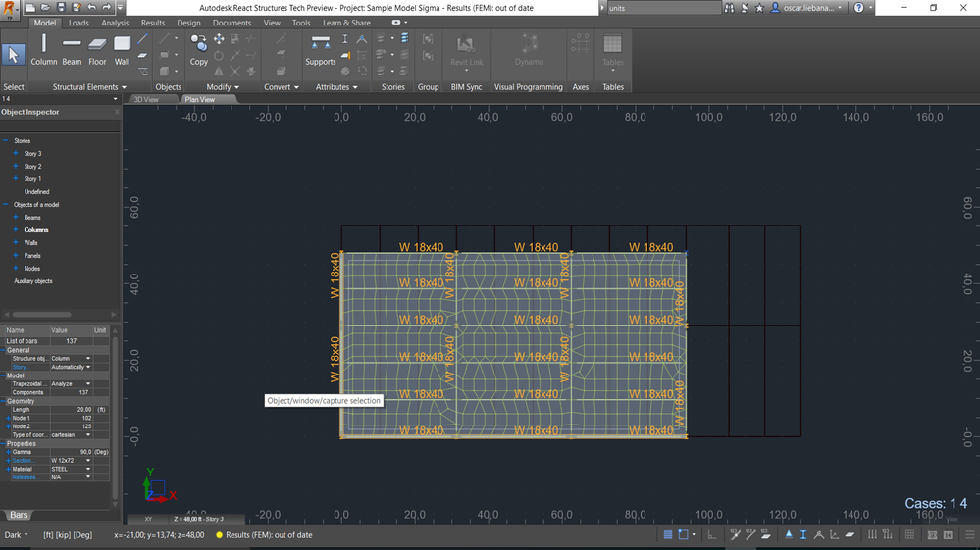980x550 pixels.
Task: Select the Column structural element tool
Action: click(x=44, y=50)
